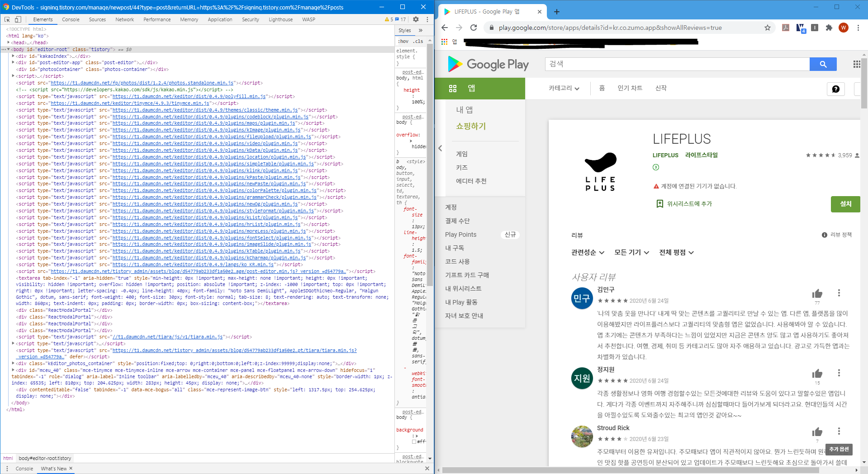868x474 pixels.
Task: Open more options for 정지원's review
Action: (839, 373)
